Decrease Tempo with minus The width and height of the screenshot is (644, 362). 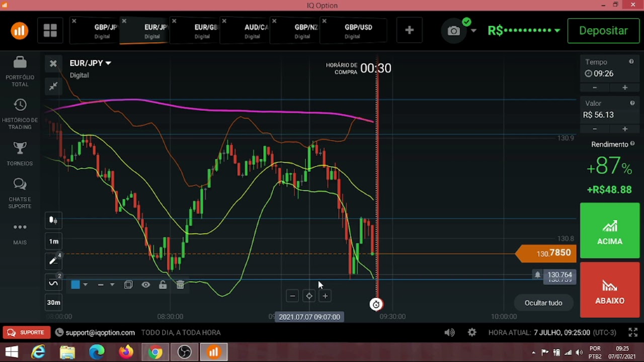coord(595,87)
